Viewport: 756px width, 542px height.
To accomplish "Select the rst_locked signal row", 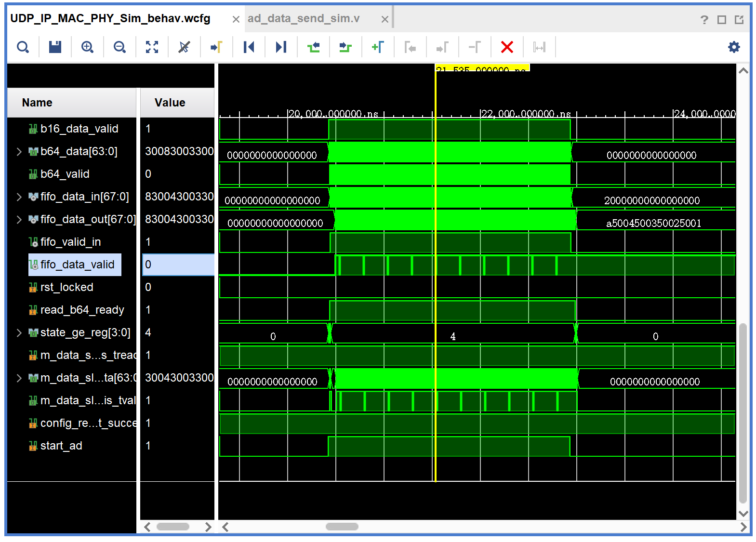I will coord(66,288).
